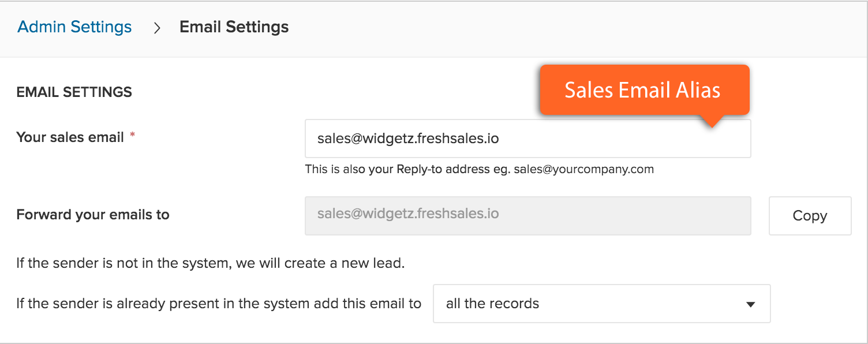The width and height of the screenshot is (868, 344).
Task: Click the sender already present setting label
Action: (x=218, y=303)
